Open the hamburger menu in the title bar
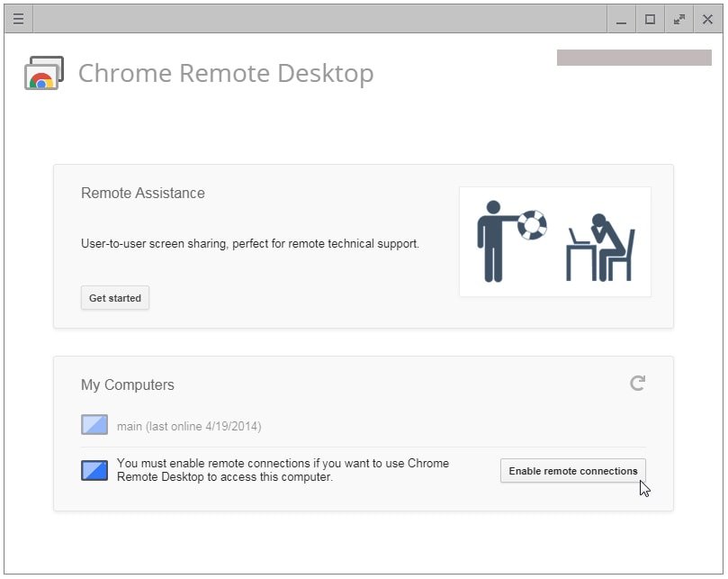 19,19
